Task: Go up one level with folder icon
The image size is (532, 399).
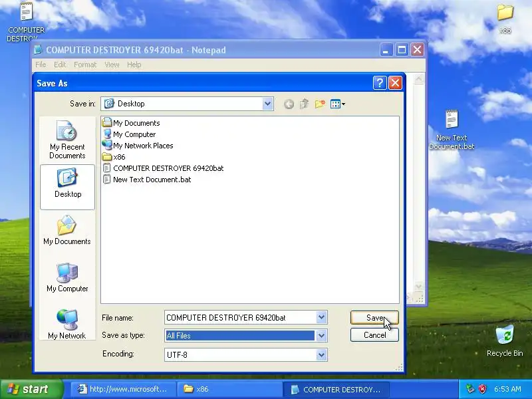Action: [x=304, y=104]
